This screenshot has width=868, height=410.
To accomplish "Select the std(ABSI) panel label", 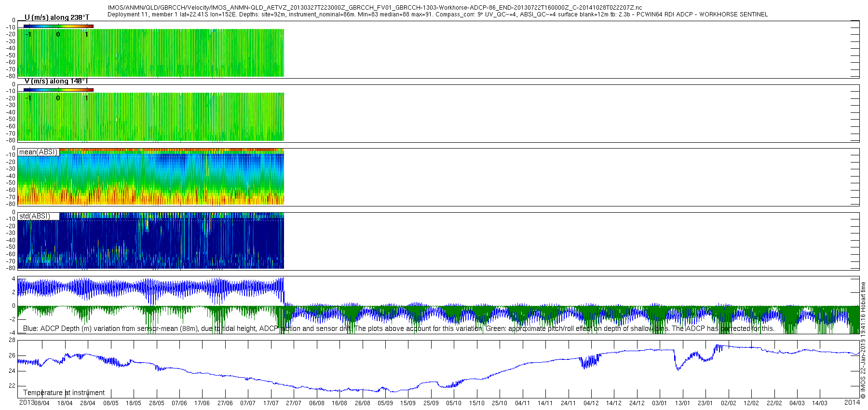I will click(x=34, y=216).
